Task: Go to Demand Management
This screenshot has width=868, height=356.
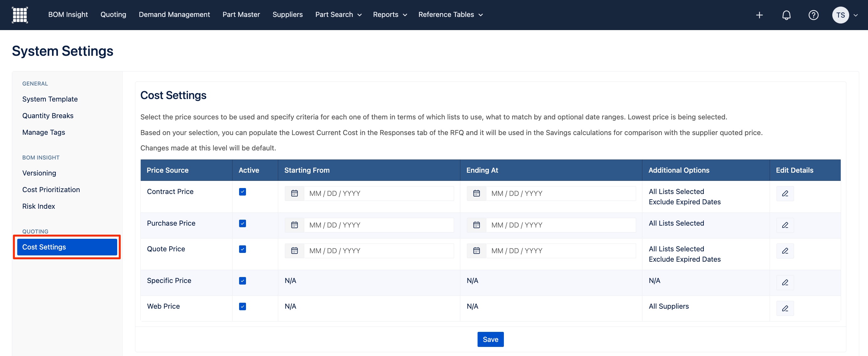Action: click(174, 14)
